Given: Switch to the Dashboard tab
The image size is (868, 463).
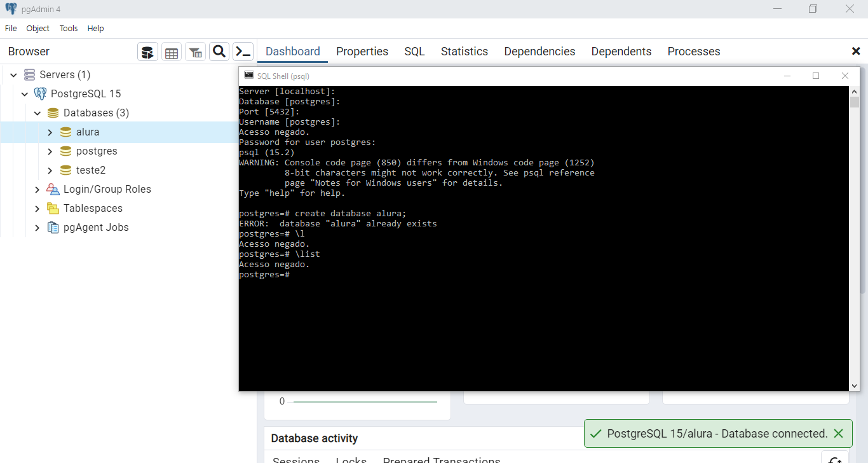Looking at the screenshot, I should pyautogui.click(x=293, y=52).
